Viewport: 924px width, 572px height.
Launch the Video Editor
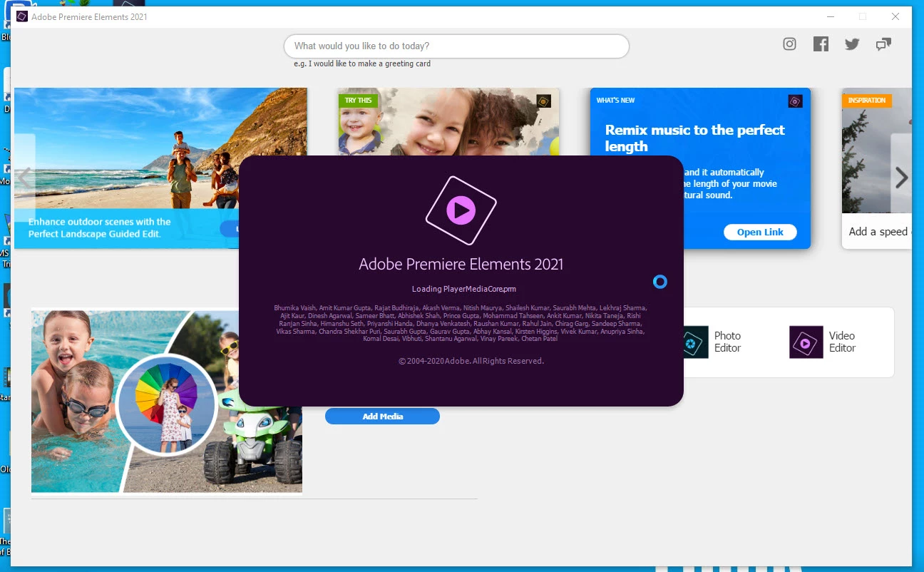point(823,342)
